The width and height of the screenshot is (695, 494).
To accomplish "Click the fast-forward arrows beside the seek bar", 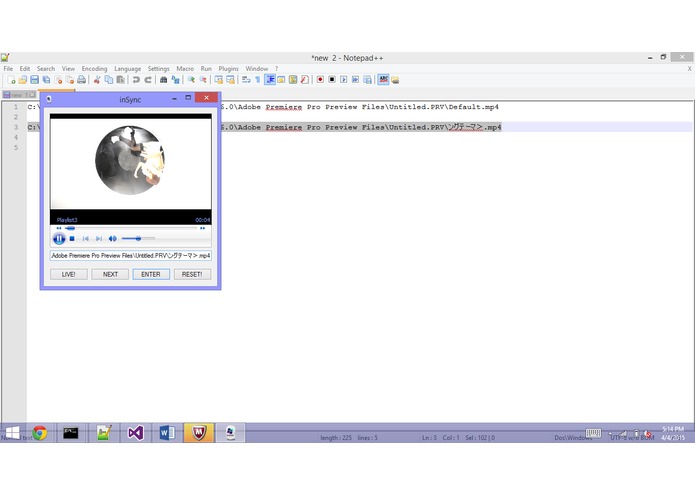I will pos(203,228).
